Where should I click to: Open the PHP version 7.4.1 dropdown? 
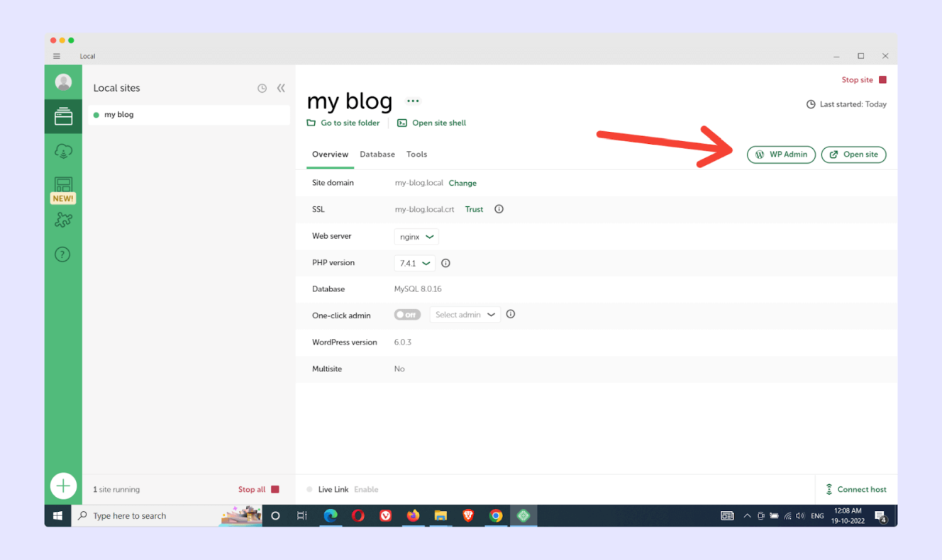tap(415, 263)
